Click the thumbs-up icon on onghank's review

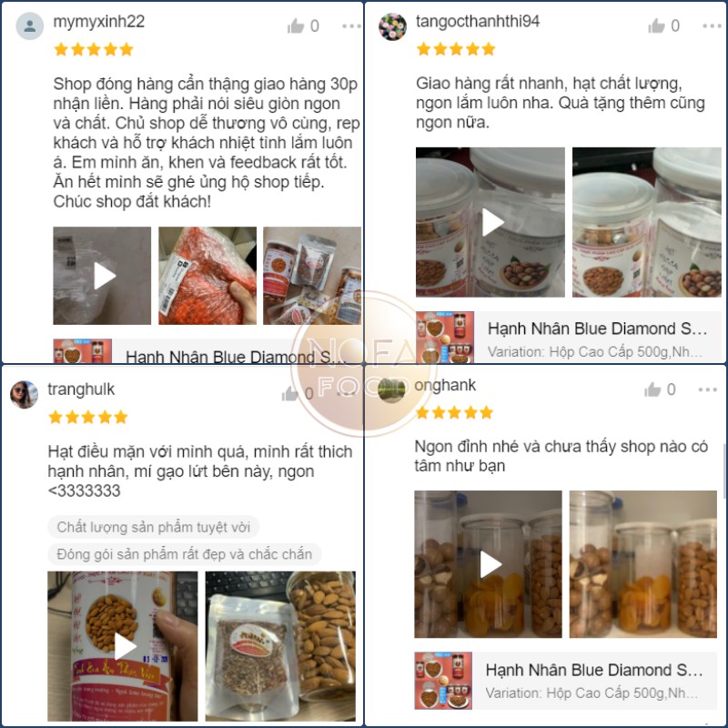652,389
